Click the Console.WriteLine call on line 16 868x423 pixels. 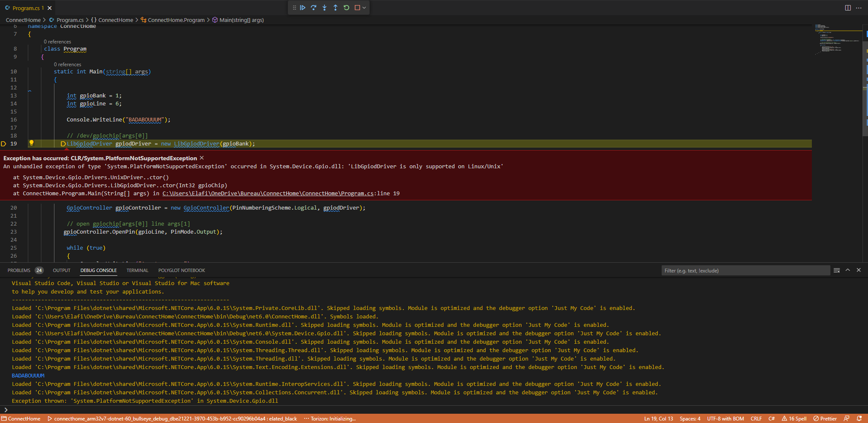click(x=119, y=120)
